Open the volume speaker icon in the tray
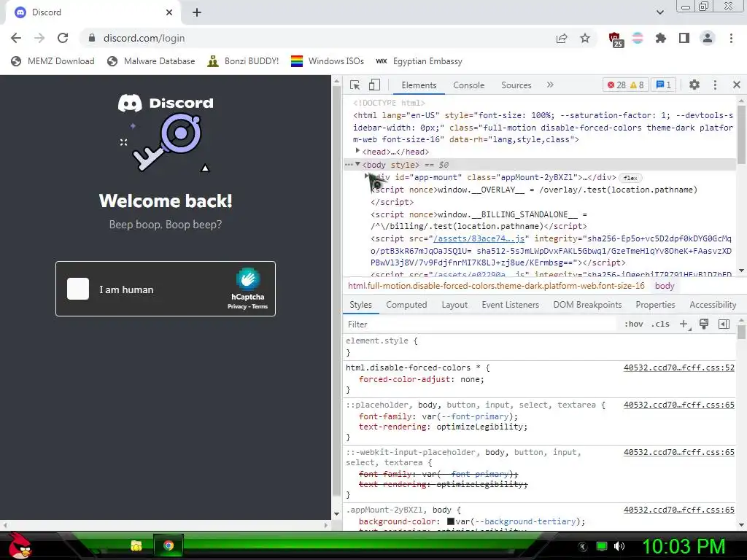The height and width of the screenshot is (560, 747). [x=619, y=546]
